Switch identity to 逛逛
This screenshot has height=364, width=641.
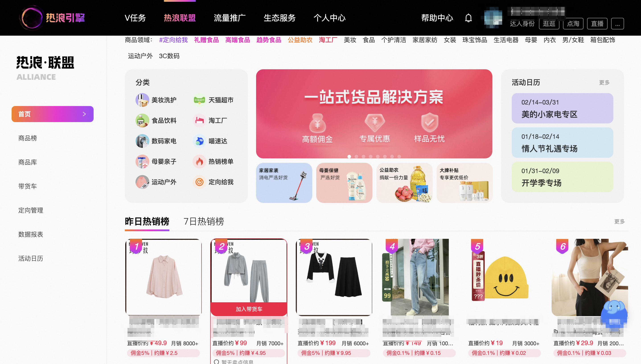(549, 24)
